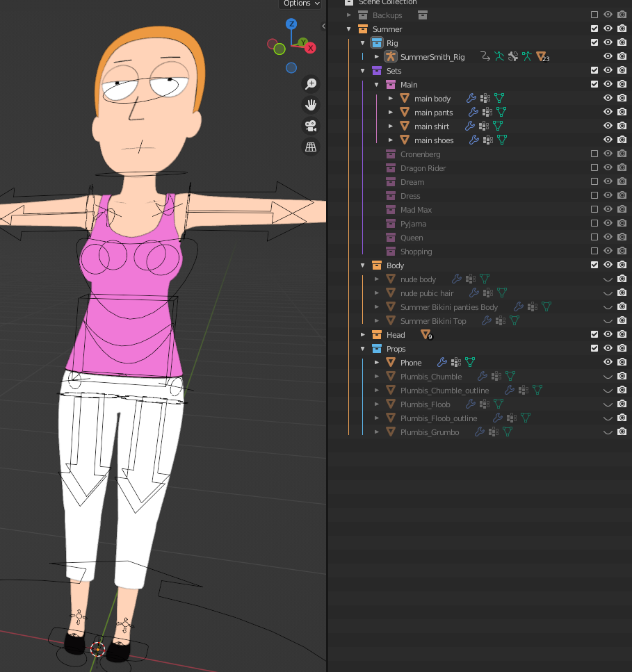Click the Head mesh count icon
The image size is (632, 672).
(x=426, y=335)
